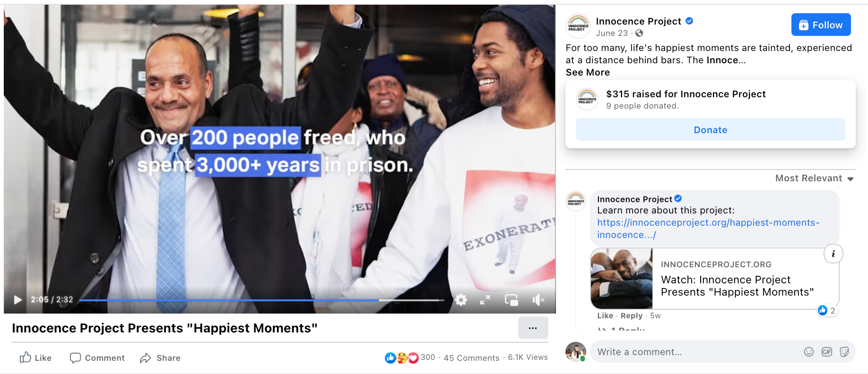Open the innocenceproject.org happiest-moments link
The image size is (868, 374).
708,229
